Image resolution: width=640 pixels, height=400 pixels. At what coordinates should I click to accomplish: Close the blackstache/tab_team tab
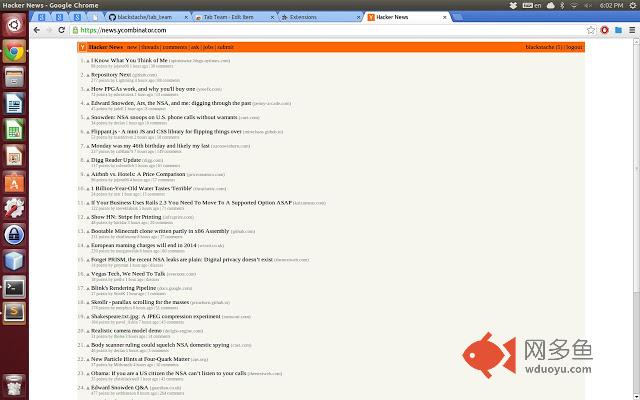[186, 17]
